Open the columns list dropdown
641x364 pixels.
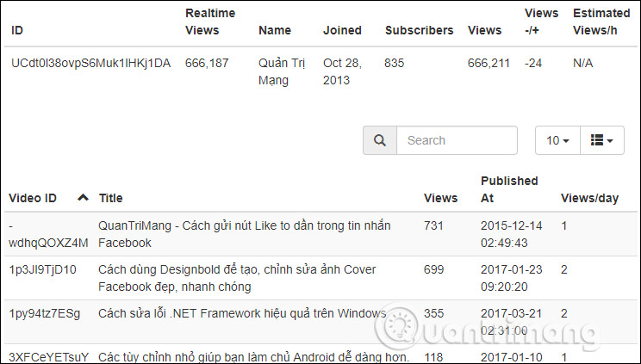pyautogui.click(x=602, y=140)
